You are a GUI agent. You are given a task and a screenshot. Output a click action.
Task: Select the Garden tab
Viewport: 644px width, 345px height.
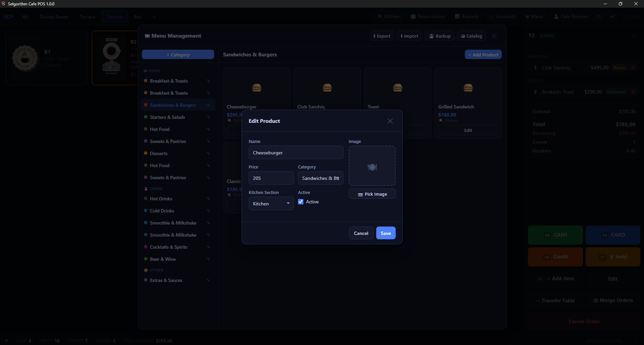click(x=115, y=17)
